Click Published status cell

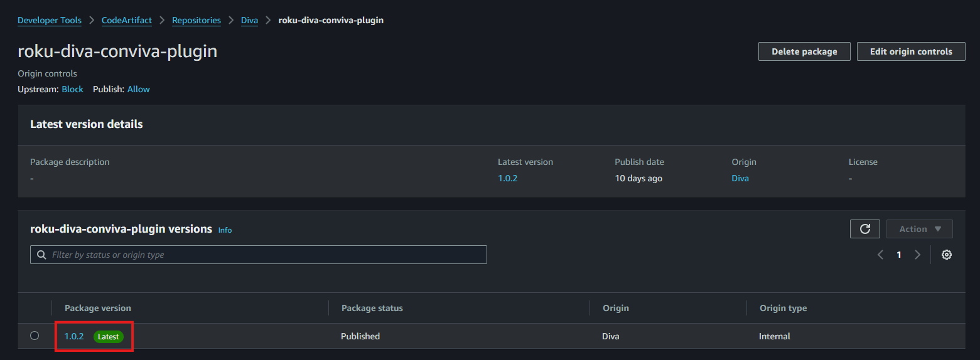coord(360,336)
